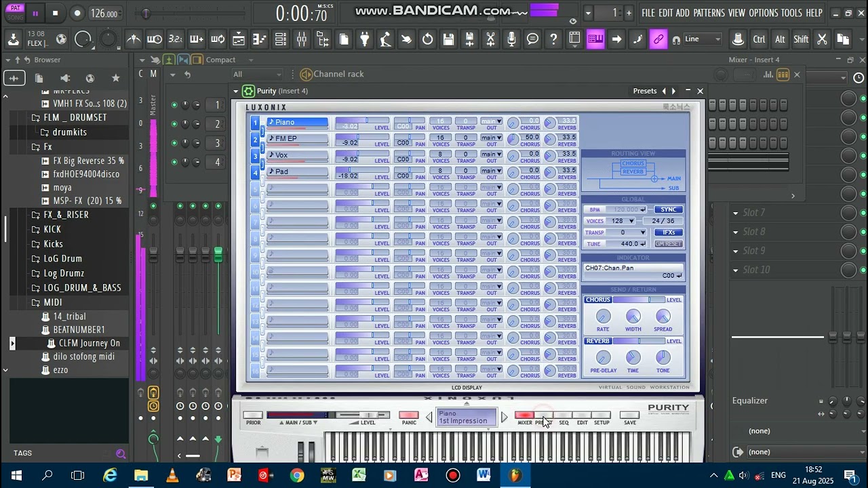Viewport: 868px width, 488px height.
Task: Toggle the CHORUS send effect button
Action: (597, 300)
